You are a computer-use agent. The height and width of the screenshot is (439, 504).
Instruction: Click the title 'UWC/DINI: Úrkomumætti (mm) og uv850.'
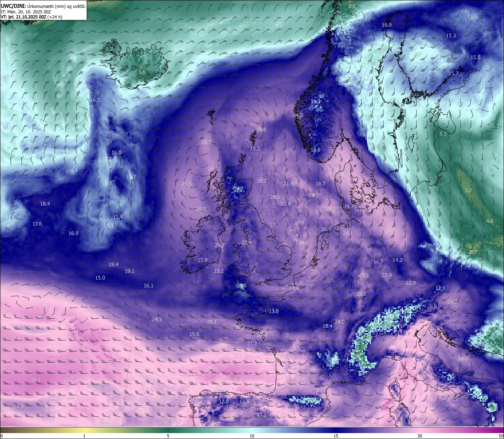click(x=43, y=6)
